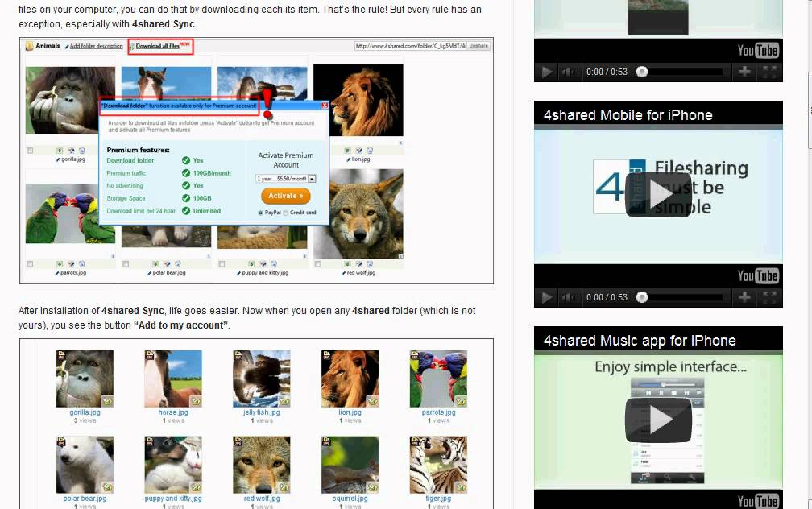The image size is (812, 509).
Task: Click the add-to-account icon on the gorilla.jpg gallery thumbnail
Action: click(x=107, y=401)
